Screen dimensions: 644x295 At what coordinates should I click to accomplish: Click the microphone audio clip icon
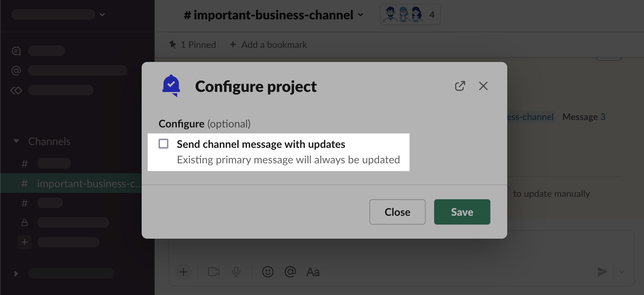point(236,272)
